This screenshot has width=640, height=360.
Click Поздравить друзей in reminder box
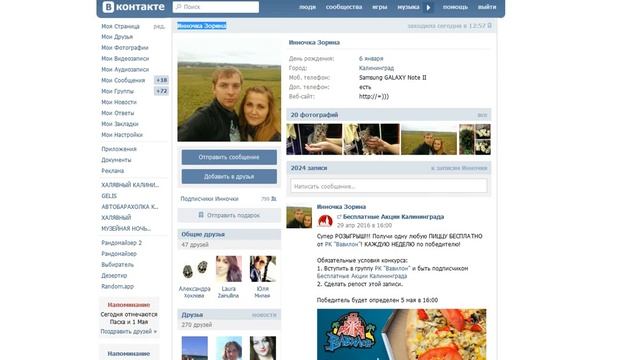coord(129,331)
